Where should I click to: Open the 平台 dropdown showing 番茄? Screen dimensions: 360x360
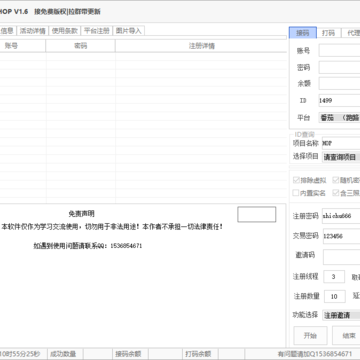click(339, 117)
